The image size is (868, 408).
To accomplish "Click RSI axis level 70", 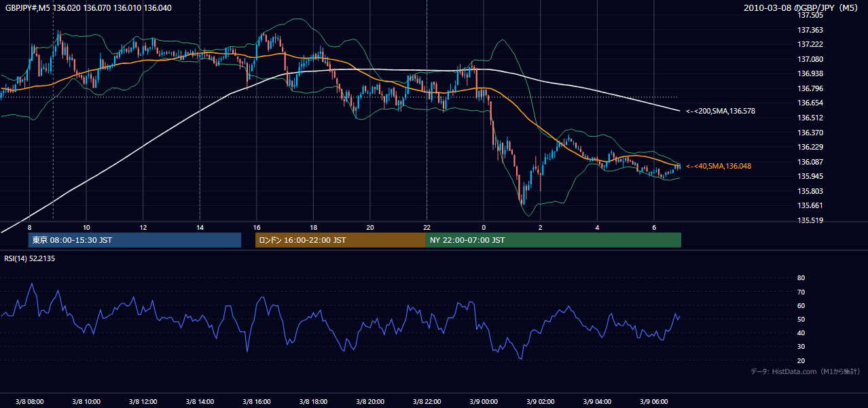I will 801,292.
